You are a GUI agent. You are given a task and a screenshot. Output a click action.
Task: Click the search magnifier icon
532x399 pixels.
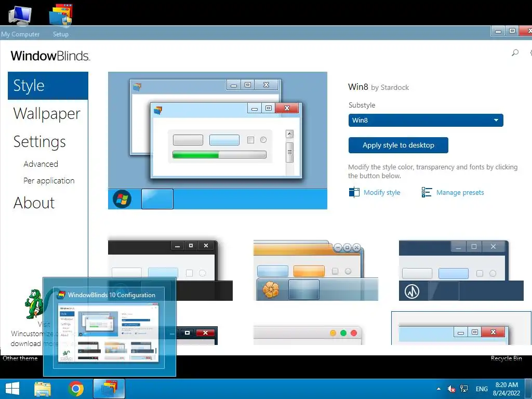(x=515, y=52)
